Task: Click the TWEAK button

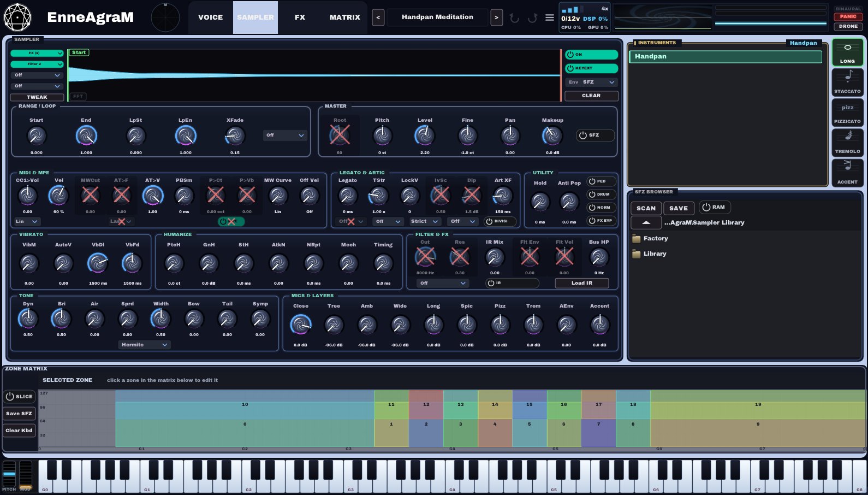Action: click(x=37, y=97)
